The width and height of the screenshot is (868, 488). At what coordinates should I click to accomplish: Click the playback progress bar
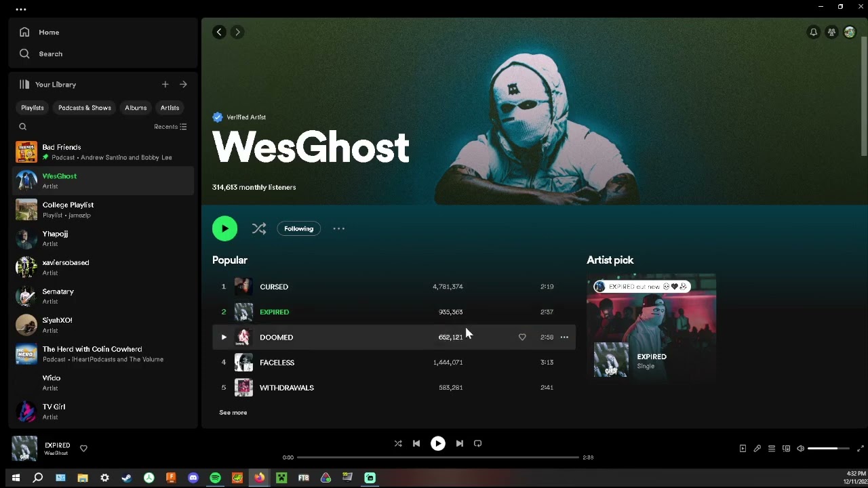click(x=438, y=457)
